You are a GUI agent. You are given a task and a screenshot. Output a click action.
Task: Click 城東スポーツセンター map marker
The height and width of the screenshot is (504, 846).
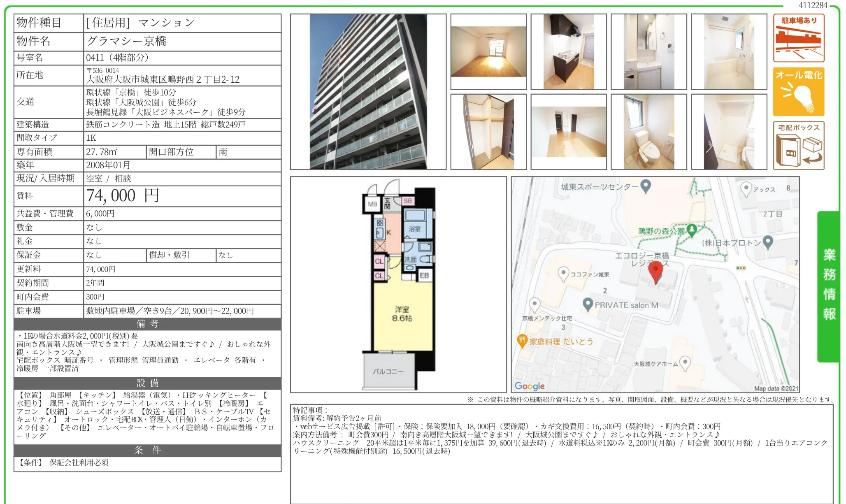coord(646,186)
